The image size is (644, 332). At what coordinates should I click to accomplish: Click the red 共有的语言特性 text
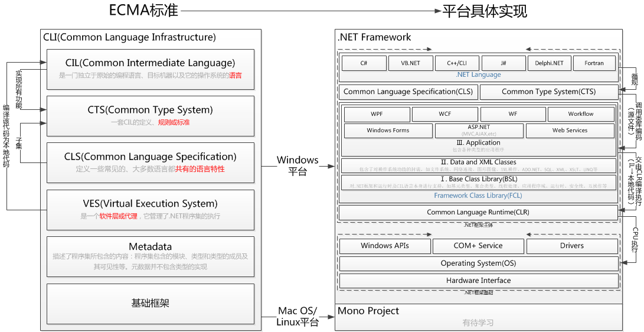click(200, 169)
